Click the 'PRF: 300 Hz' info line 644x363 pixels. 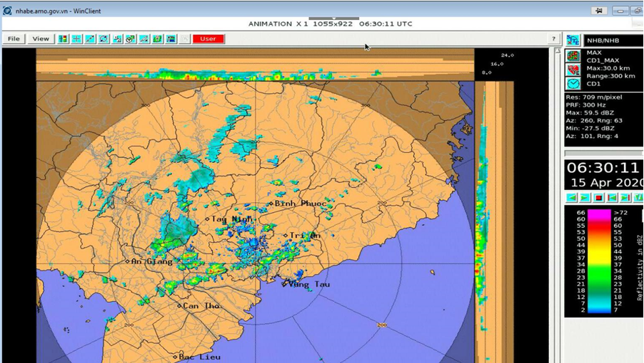[x=585, y=105]
